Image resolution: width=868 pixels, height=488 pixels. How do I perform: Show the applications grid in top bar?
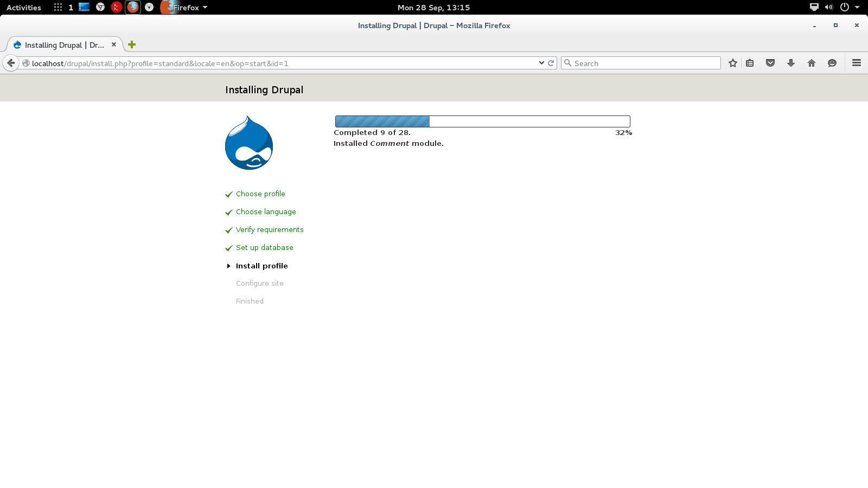tap(58, 7)
